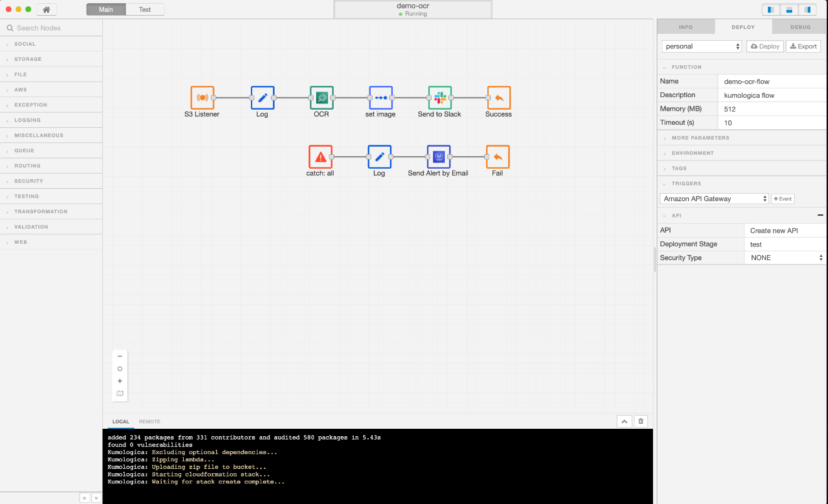Toggle the bottom panel layout button

pos(788,9)
